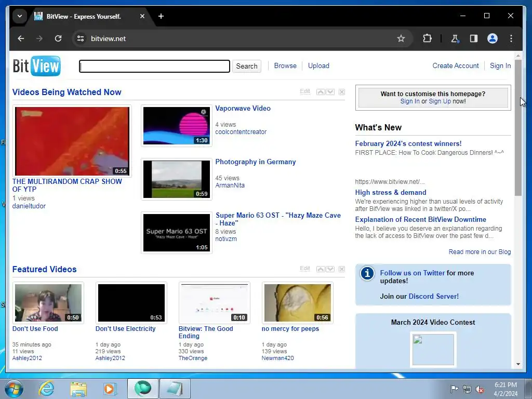The height and width of the screenshot is (399, 532).
Task: Read February 2024's contest winners post
Action: click(408, 143)
